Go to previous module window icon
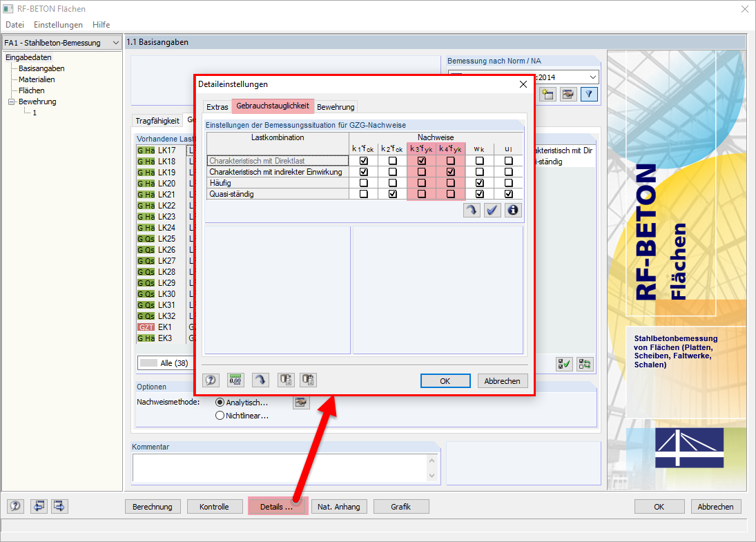 pos(39,506)
